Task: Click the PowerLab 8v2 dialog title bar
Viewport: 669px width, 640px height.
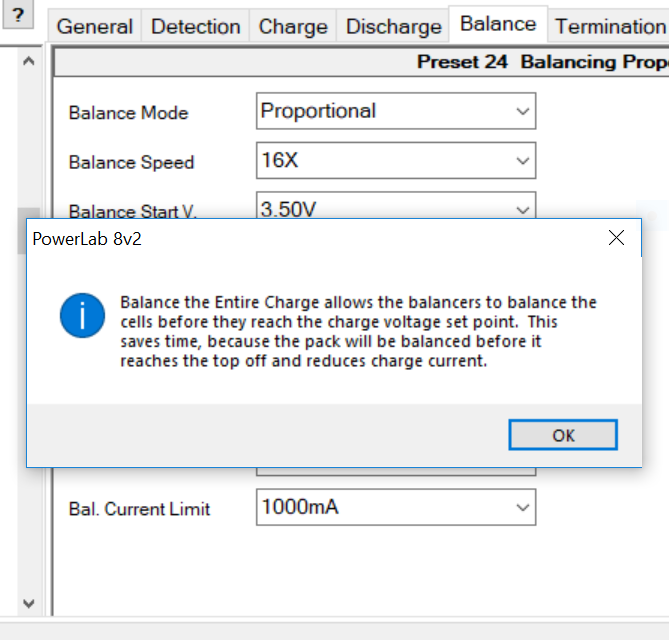Action: 300,239
